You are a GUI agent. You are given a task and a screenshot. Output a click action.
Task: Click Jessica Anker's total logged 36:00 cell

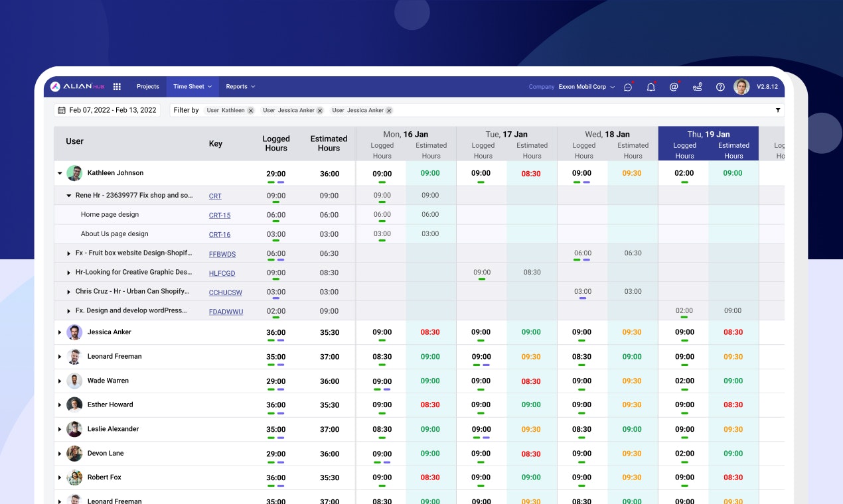tap(276, 333)
